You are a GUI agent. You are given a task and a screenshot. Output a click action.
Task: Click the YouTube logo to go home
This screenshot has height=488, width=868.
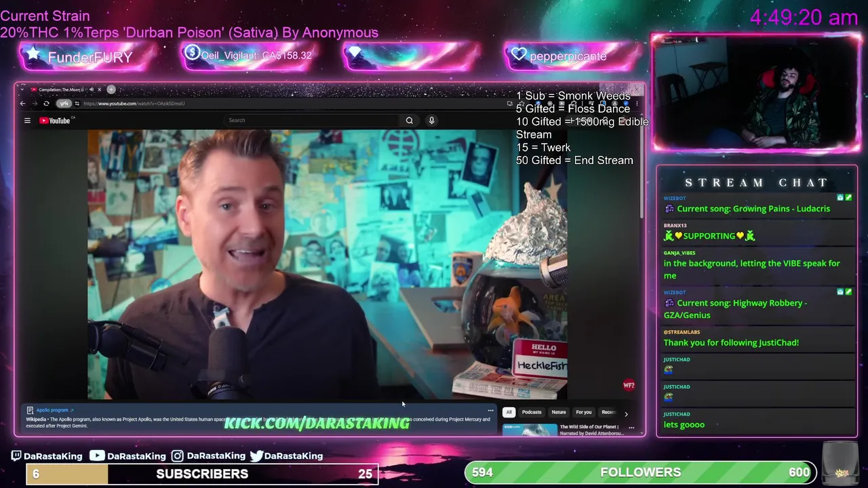[x=56, y=121]
